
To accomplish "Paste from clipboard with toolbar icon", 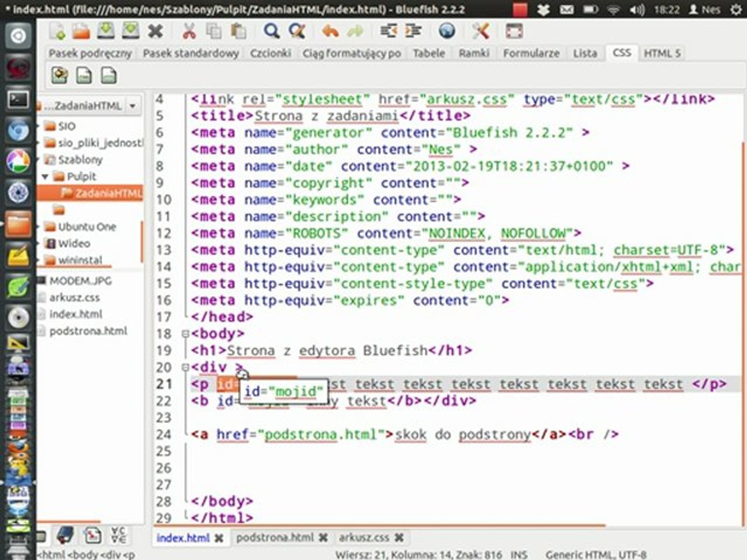I will click(238, 32).
